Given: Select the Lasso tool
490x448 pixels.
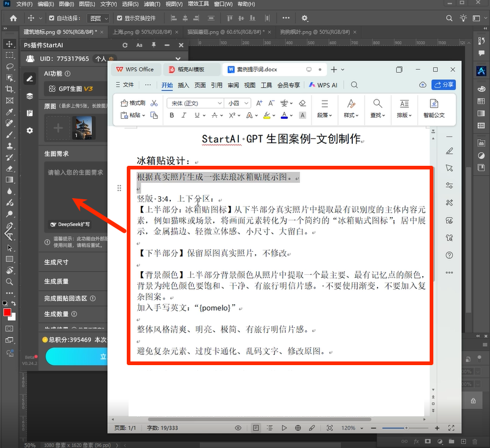Looking at the screenshot, I should [9, 66].
